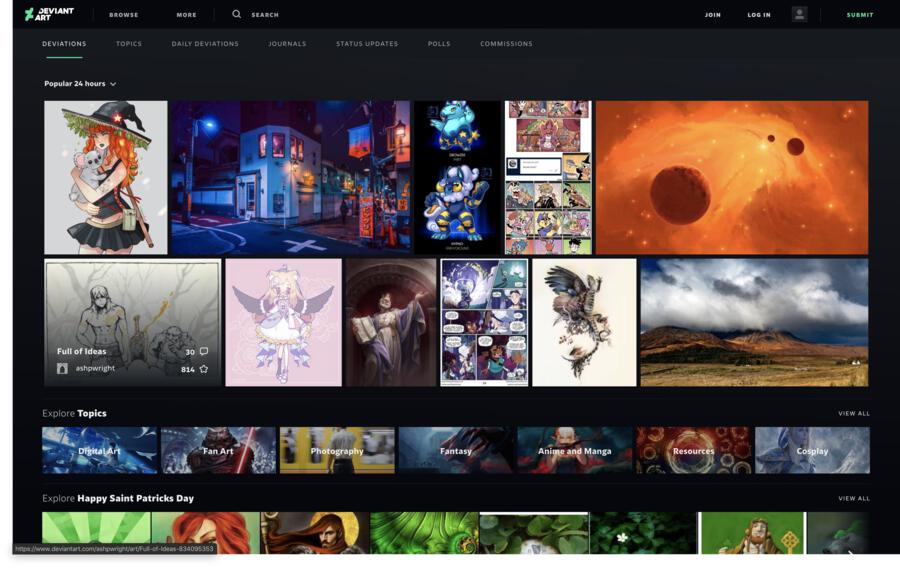This screenshot has height=569, width=900.
Task: Click in the Search field
Action: coord(265,15)
